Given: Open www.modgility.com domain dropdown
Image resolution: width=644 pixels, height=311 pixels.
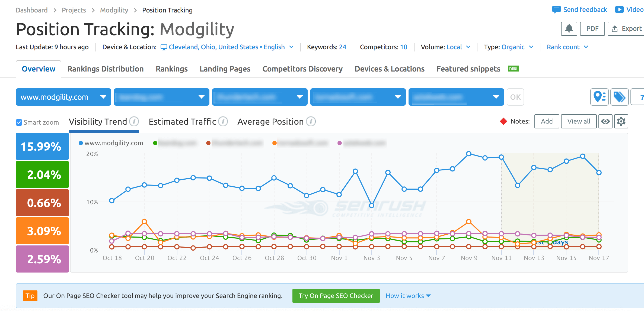Looking at the screenshot, I should coord(63,97).
